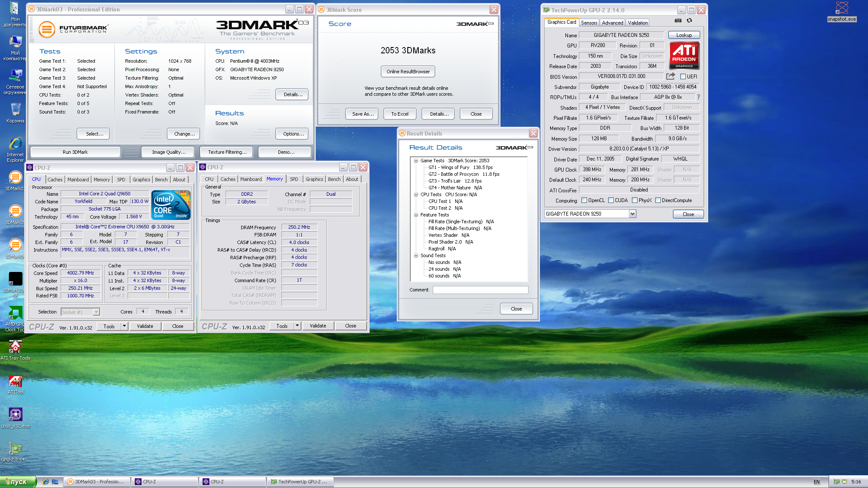Click the пуск Start button
This screenshot has height=488, width=868.
click(x=18, y=482)
